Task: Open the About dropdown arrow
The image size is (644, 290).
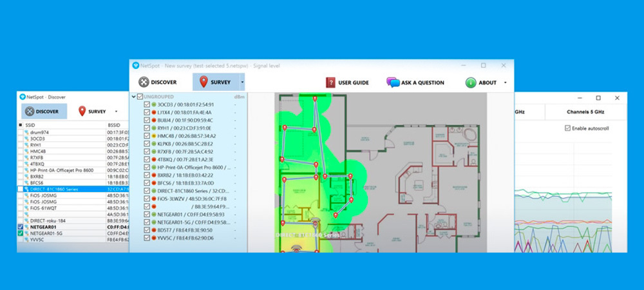Action: 505,82
